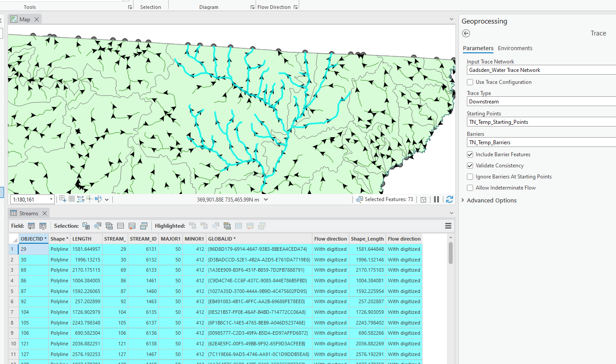
Task: Click the STREAM_ID column header
Action: [143, 239]
